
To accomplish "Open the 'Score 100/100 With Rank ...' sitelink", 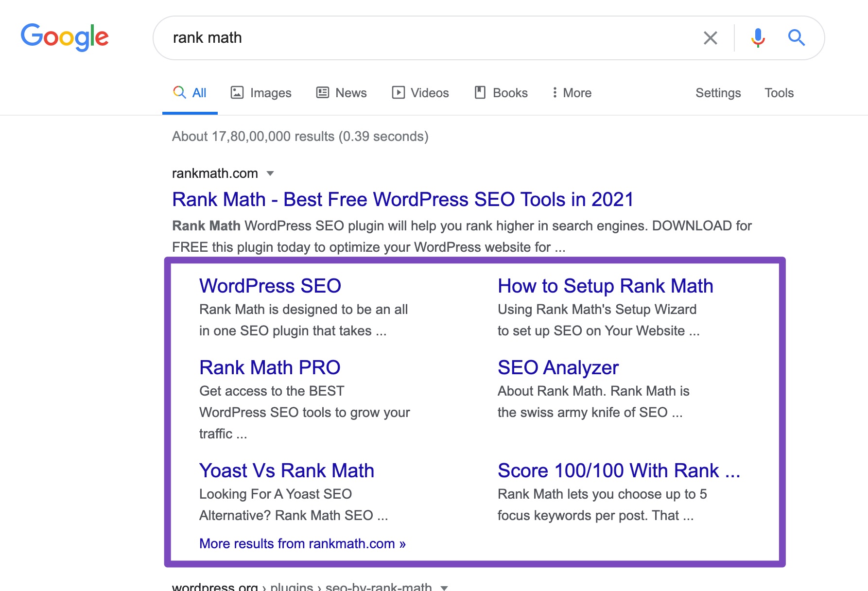I will tap(619, 470).
